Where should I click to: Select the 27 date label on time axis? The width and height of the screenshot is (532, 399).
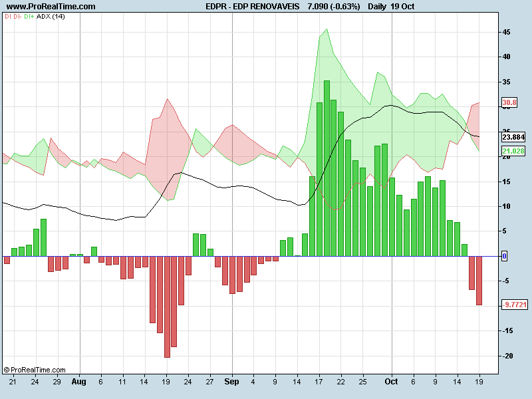coord(209,382)
